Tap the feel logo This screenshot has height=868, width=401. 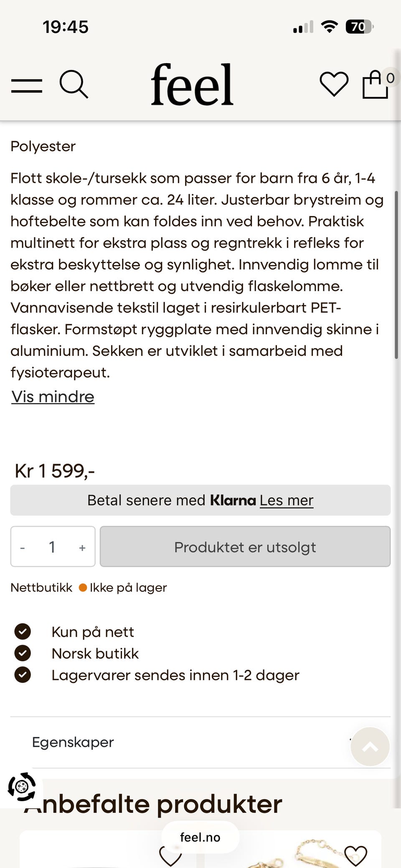pos(192,84)
